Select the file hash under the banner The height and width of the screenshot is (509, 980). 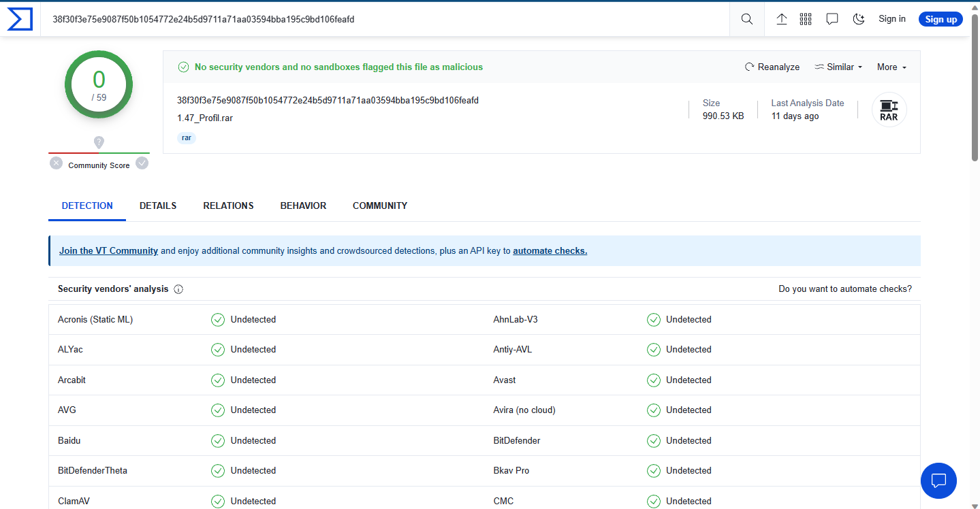click(x=328, y=100)
